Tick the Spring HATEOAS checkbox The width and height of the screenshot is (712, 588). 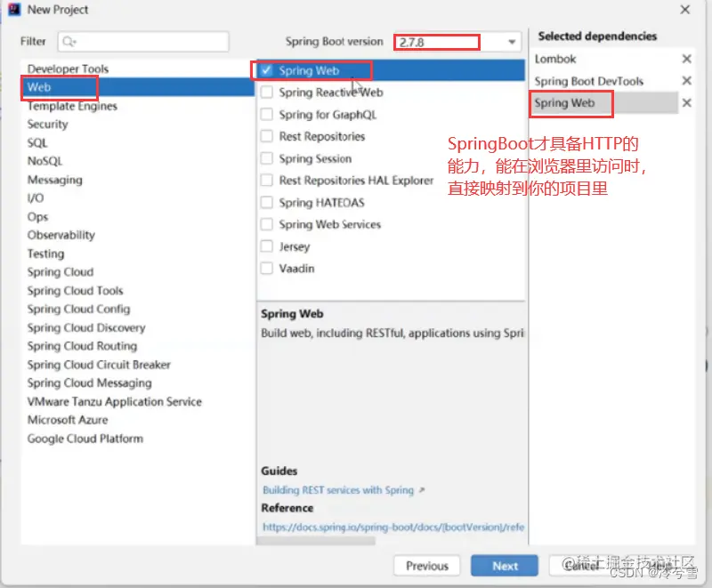tap(266, 202)
